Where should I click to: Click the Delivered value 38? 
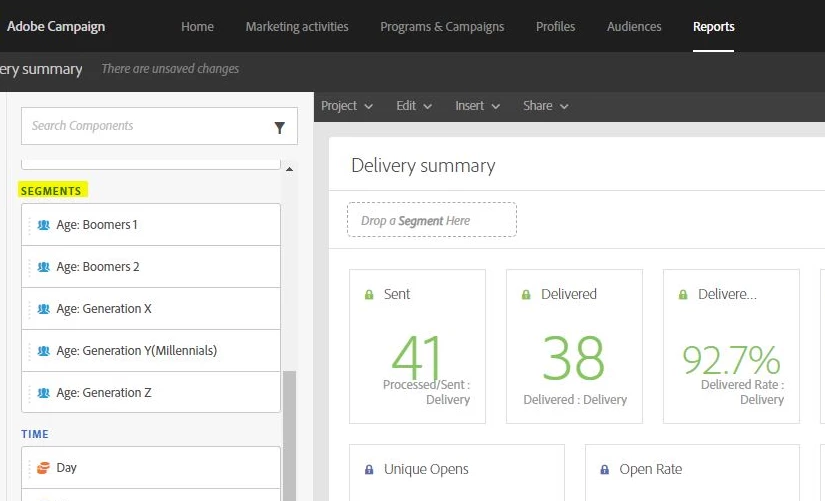click(574, 359)
